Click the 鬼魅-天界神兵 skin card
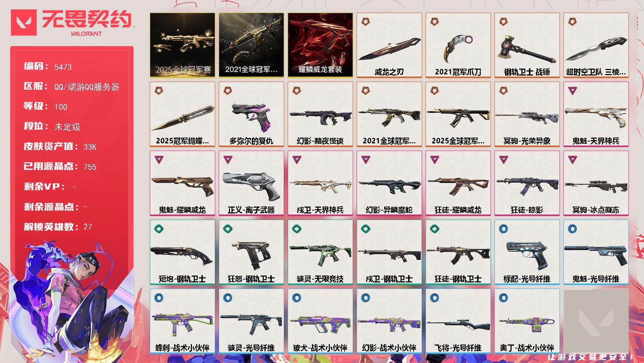Viewport: 644px width, 363px height. 596,114
